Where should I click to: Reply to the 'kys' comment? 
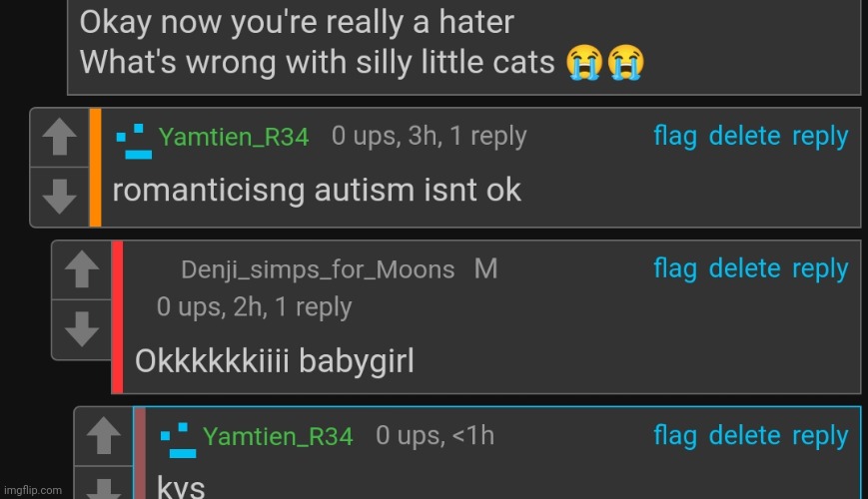click(820, 436)
